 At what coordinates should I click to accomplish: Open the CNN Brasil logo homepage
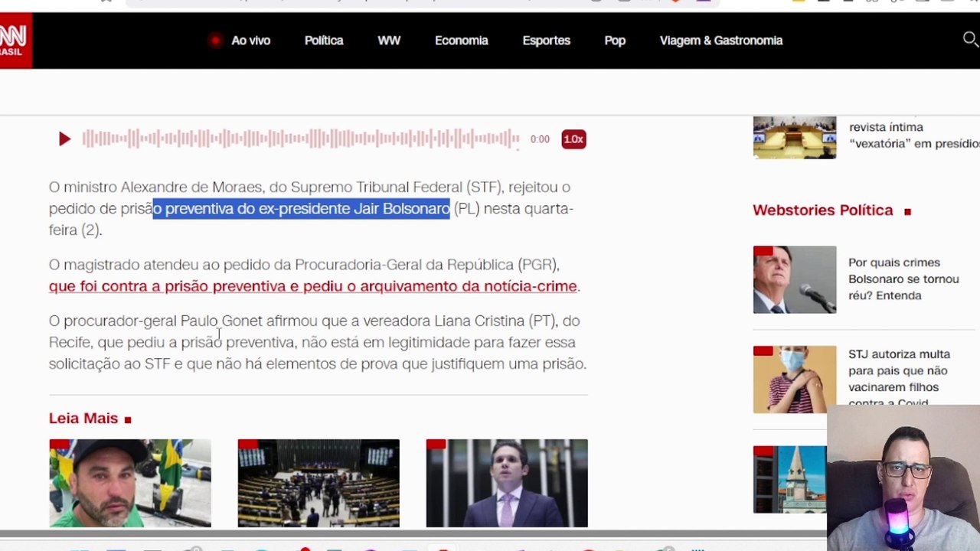(x=15, y=41)
